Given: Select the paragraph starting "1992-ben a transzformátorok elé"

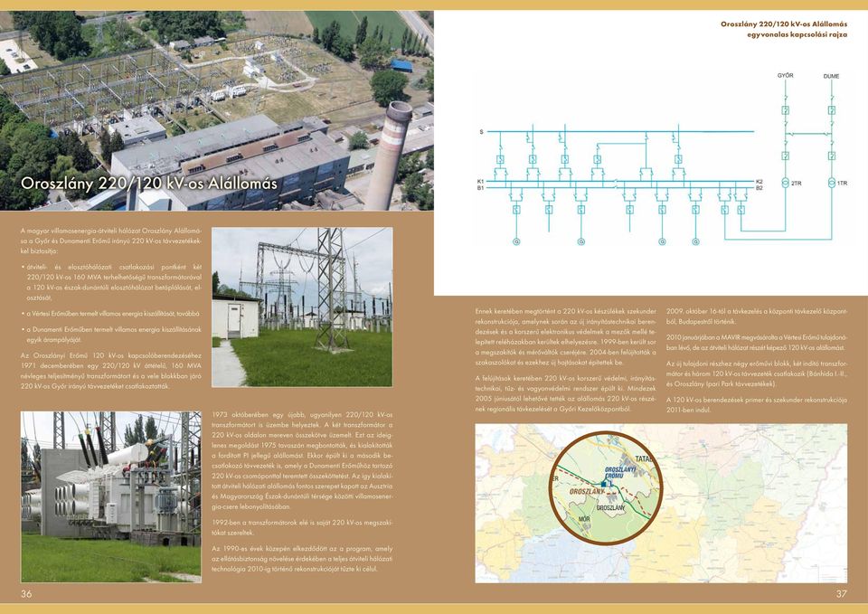Looking at the screenshot, I should pos(302,527).
